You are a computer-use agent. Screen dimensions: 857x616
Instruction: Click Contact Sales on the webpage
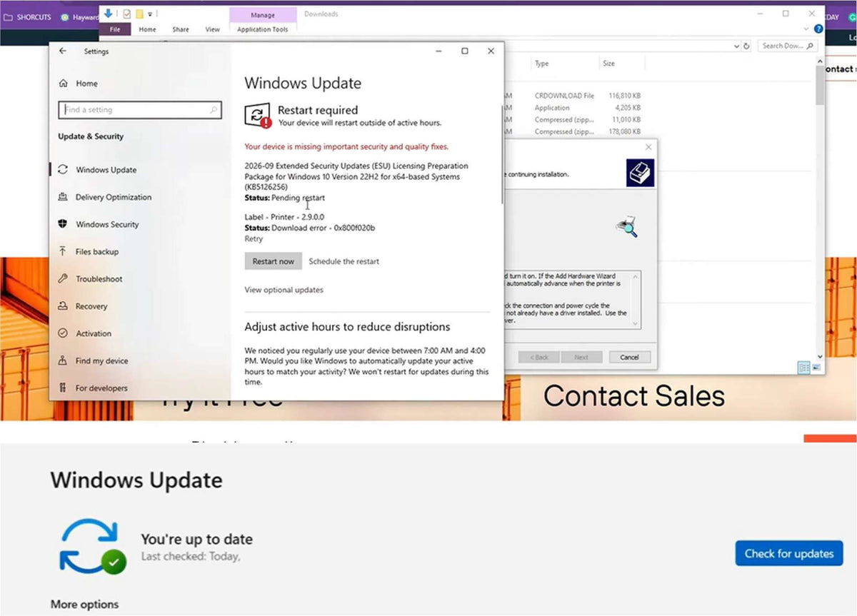tap(634, 396)
